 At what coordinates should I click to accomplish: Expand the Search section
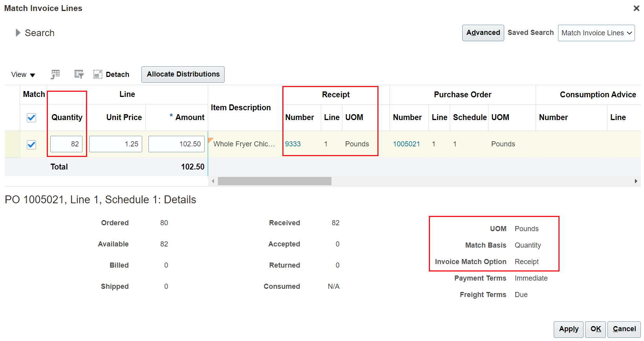coord(18,33)
